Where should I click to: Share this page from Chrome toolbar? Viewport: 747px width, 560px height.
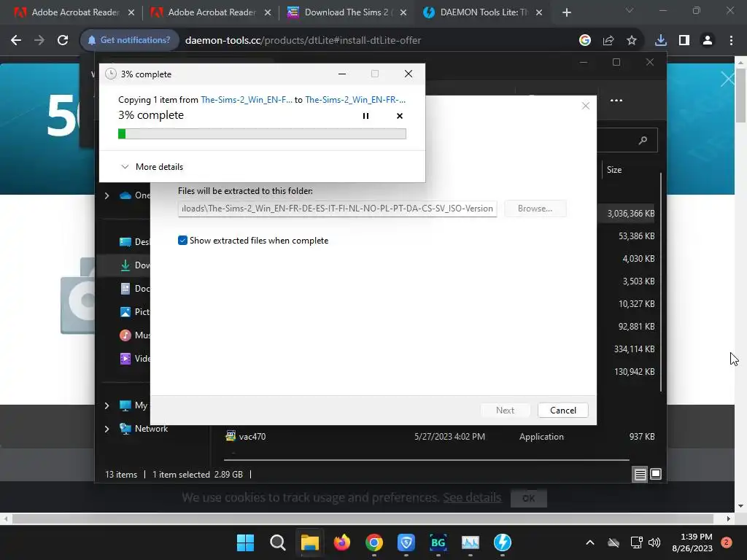point(608,41)
